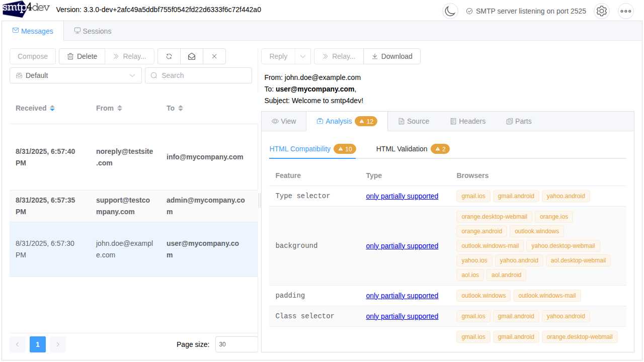
Task: Click the panel splitter handle
Action: [260, 201]
